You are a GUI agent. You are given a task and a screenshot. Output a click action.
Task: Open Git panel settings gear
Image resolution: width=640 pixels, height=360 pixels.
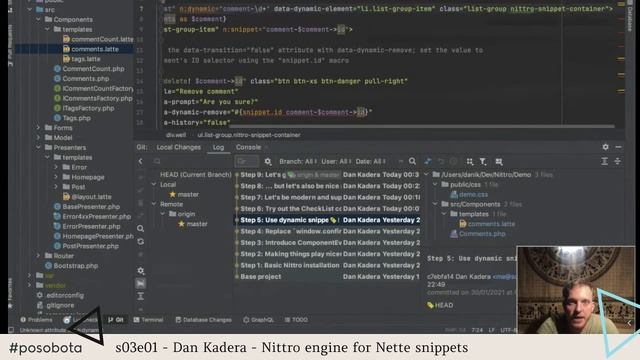605,147
